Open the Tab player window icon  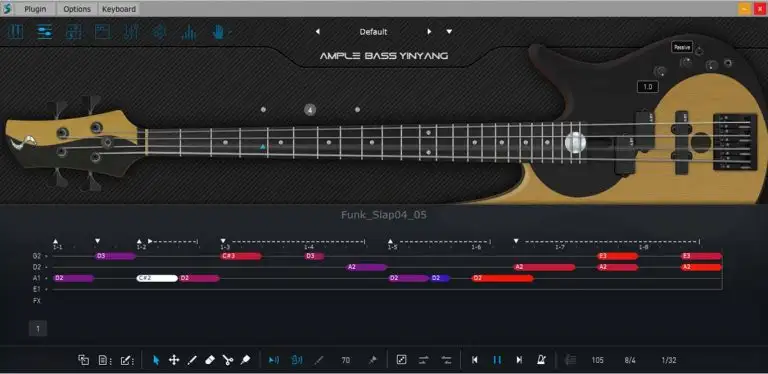tap(102, 32)
